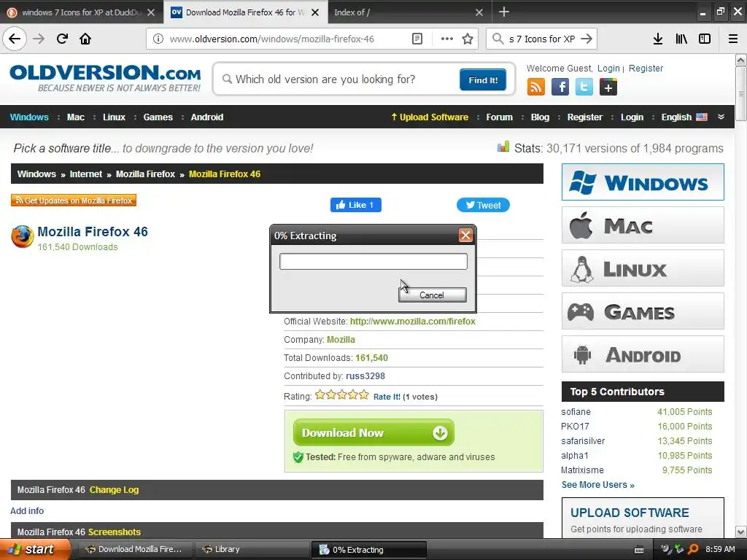Click Get Updates on Mozilla Firefox button
Viewport: 747px width, 560px height.
click(x=74, y=201)
